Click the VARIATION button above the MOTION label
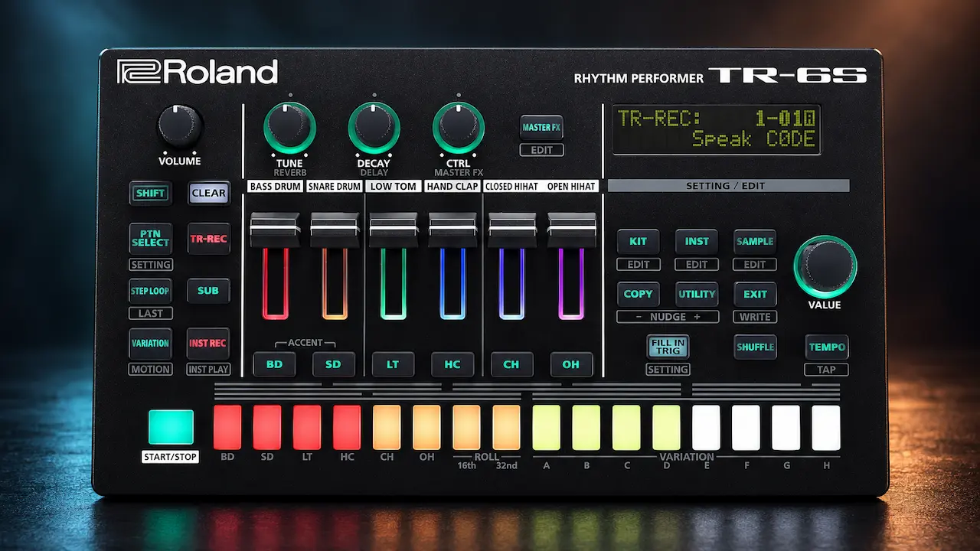 coord(150,344)
